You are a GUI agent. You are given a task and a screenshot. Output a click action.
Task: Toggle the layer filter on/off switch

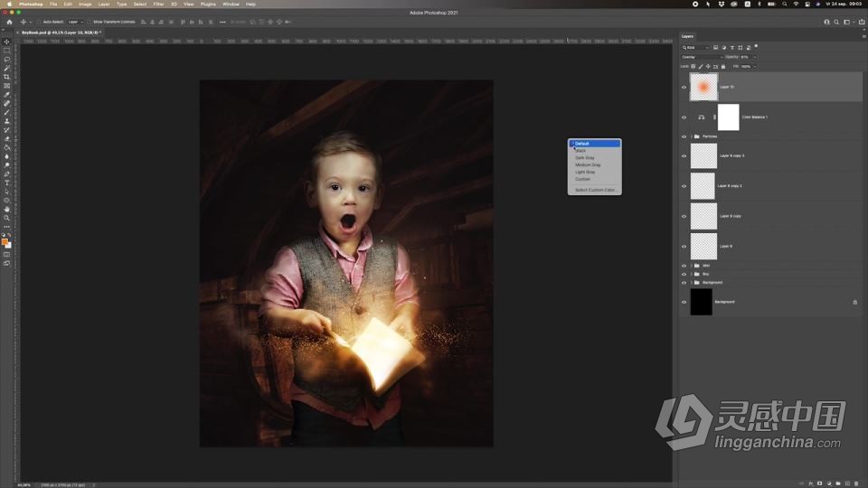(756, 47)
